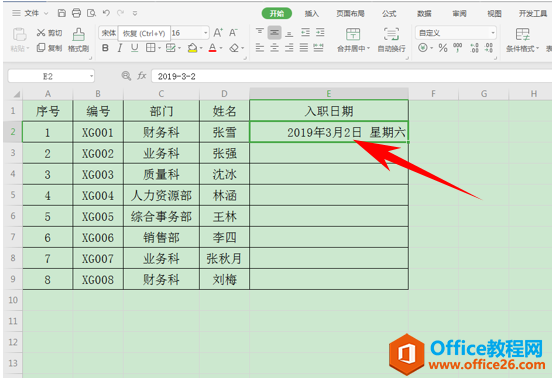Screen dimensions: 552x382
Task: Toggle Underline formatting
Action: pos(134,48)
